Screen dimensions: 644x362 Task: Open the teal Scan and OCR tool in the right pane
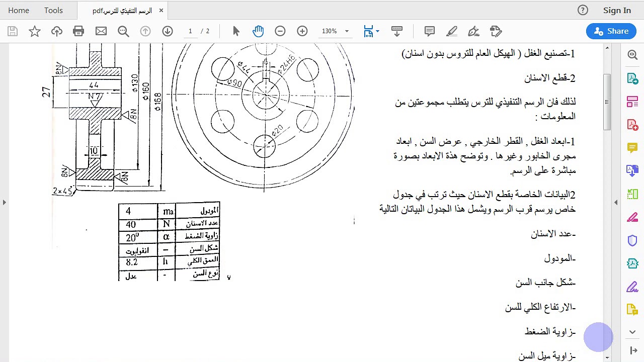pos(632,263)
